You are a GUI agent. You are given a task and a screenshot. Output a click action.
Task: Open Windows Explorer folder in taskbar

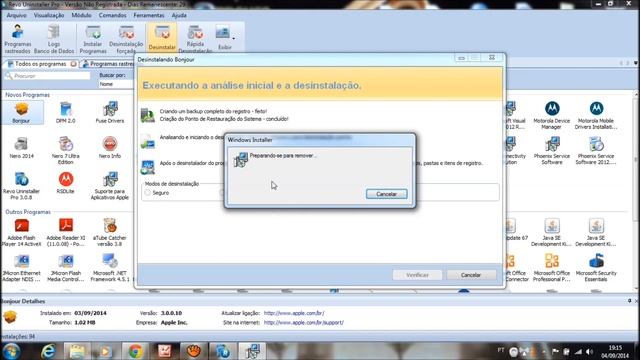pos(77,351)
